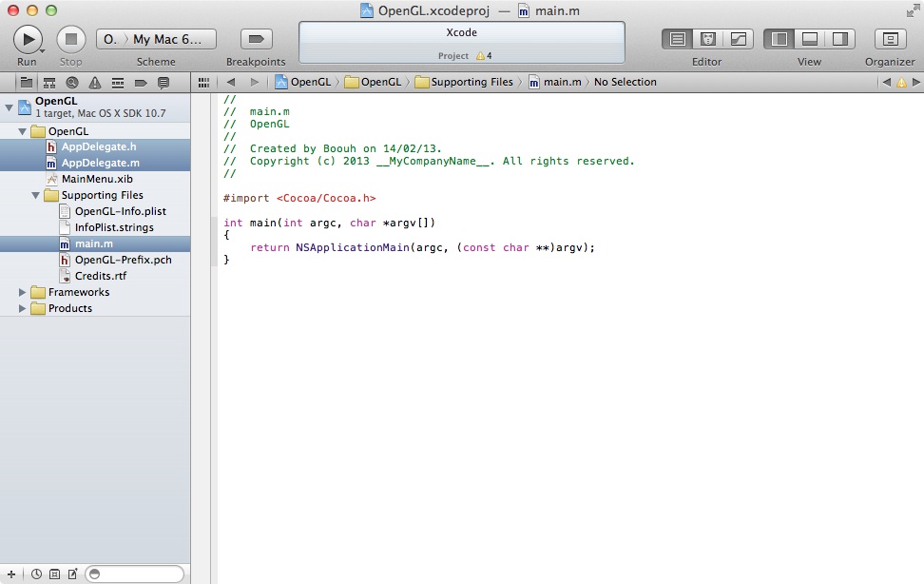This screenshot has width=924, height=584.
Task: Toggle the utilities pane view
Action: click(x=839, y=39)
